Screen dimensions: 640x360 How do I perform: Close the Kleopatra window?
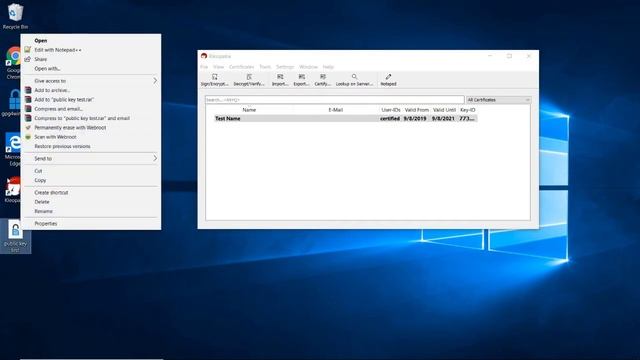click(529, 56)
